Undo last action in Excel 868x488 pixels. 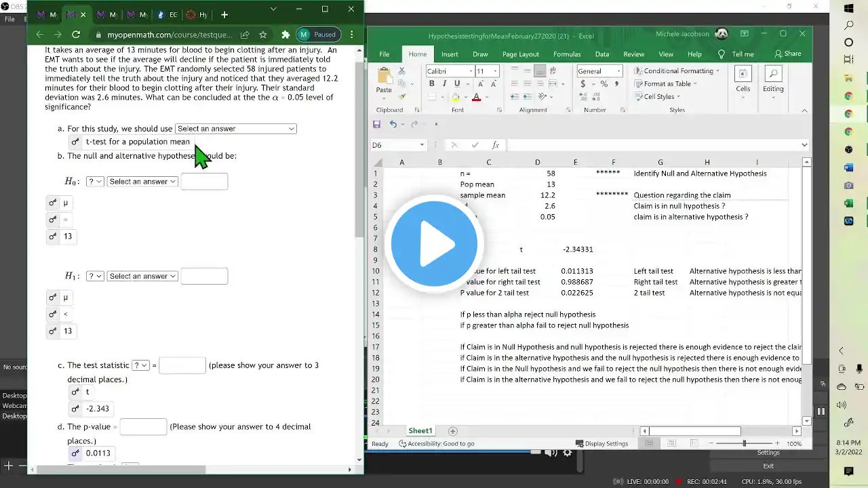coord(393,124)
